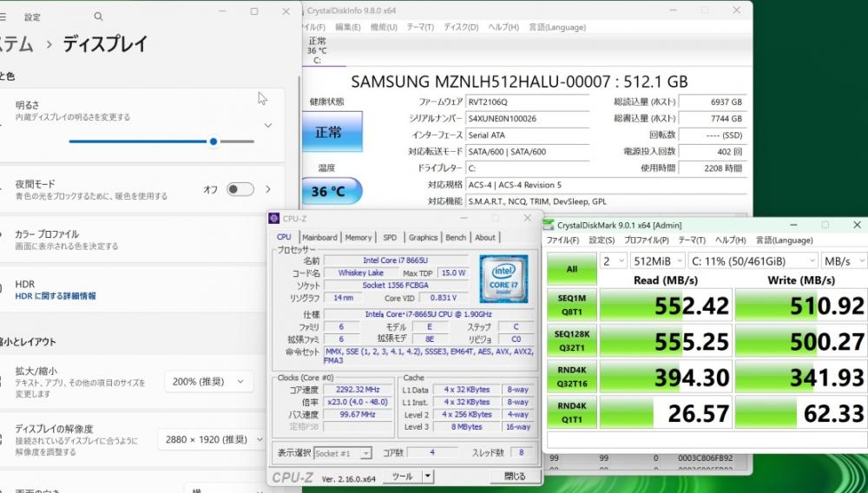This screenshot has height=493, width=868.
Task: Switch to CPU-Z About tab
Action: (485, 237)
